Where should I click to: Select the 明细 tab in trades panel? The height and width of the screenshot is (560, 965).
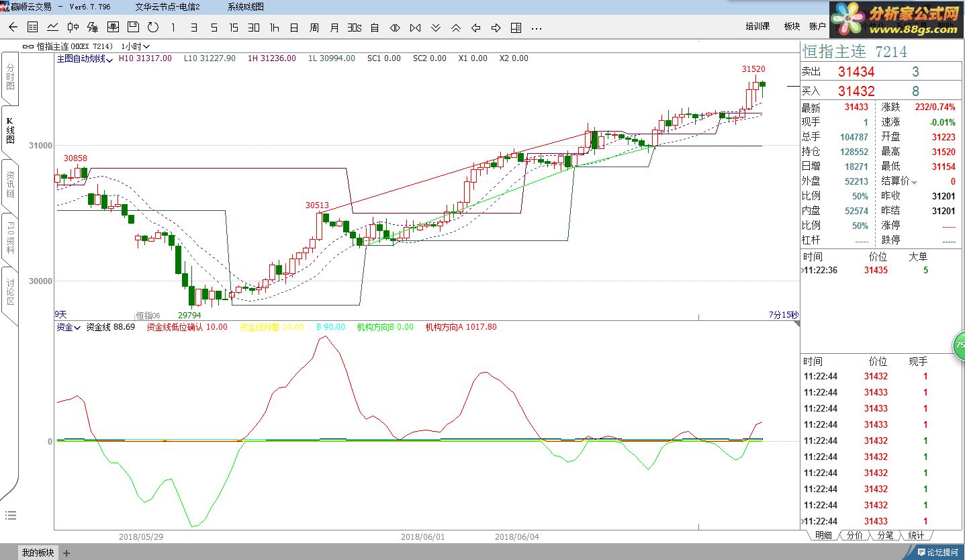click(823, 535)
